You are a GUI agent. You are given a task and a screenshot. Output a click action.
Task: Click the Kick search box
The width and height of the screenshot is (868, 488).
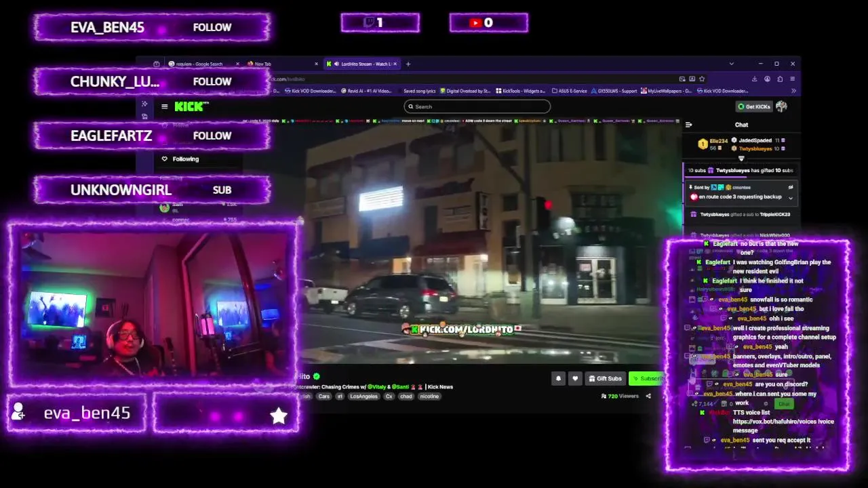(477, 106)
